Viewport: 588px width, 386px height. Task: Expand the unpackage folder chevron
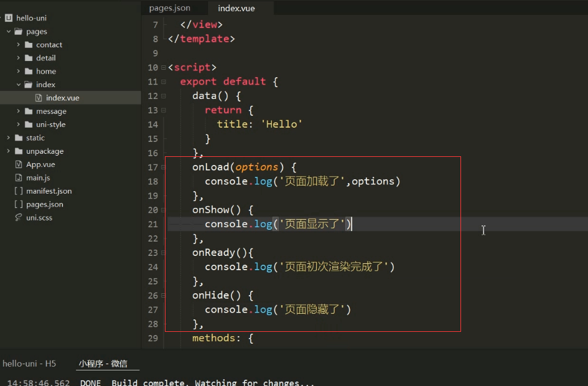(x=9, y=151)
